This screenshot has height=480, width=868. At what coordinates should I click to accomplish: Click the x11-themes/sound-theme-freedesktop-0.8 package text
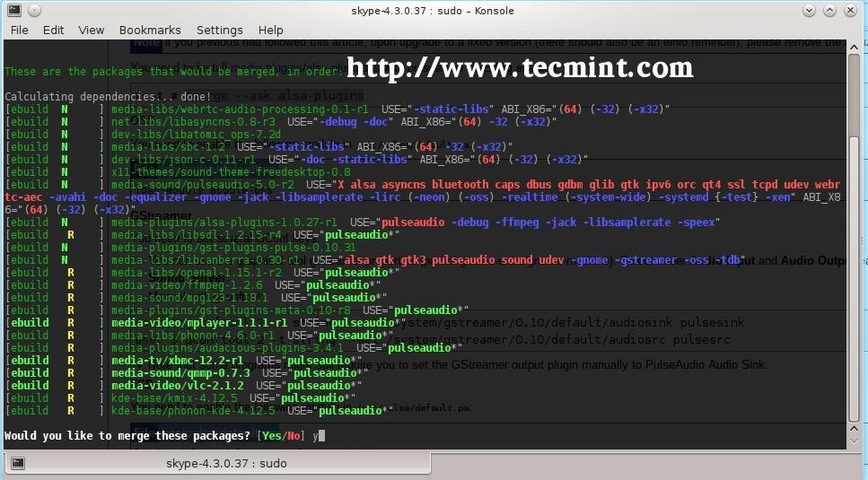231,172
